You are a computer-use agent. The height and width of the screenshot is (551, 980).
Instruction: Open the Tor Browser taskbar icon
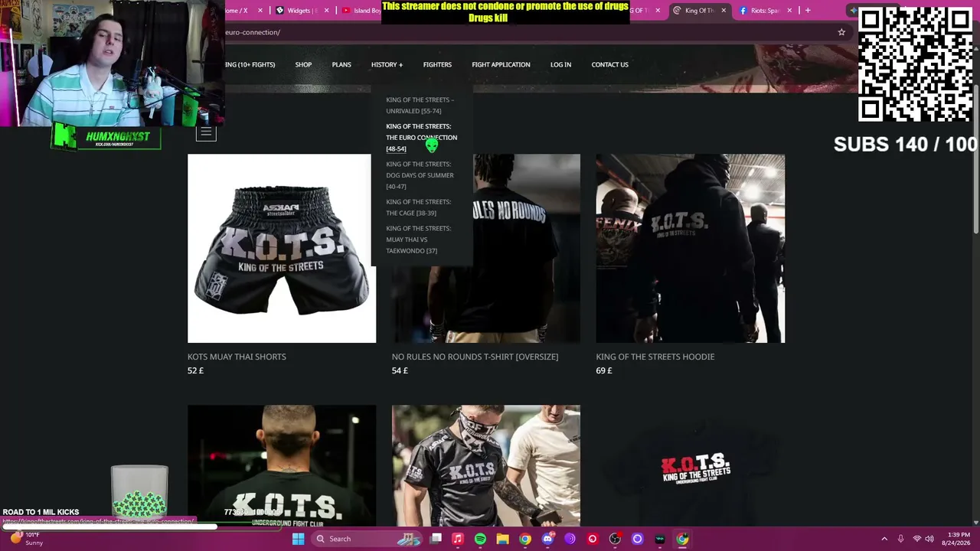click(570, 539)
